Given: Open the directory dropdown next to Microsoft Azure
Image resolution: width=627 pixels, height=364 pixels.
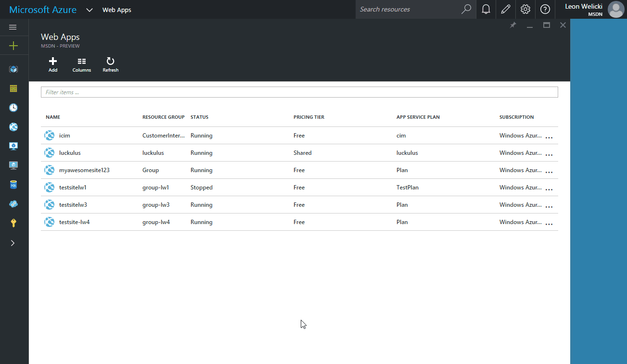Looking at the screenshot, I should pos(89,9).
